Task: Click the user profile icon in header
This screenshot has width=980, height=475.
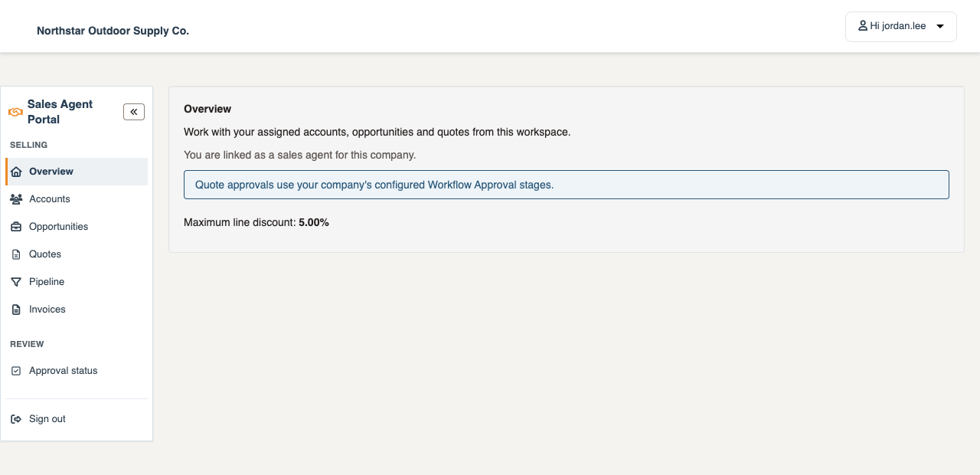Action: 863,26
